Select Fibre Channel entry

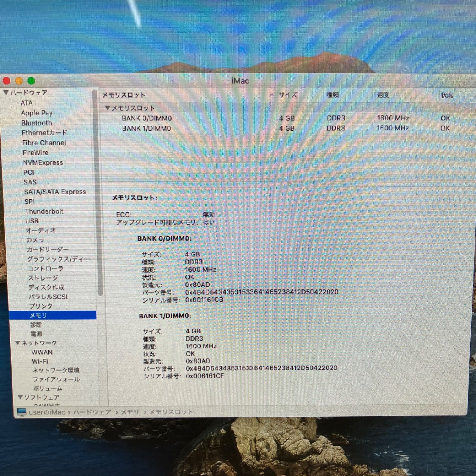tap(44, 143)
